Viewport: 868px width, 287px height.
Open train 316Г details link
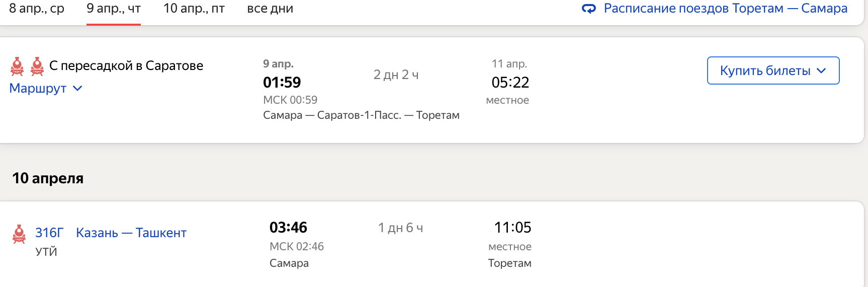(x=49, y=233)
